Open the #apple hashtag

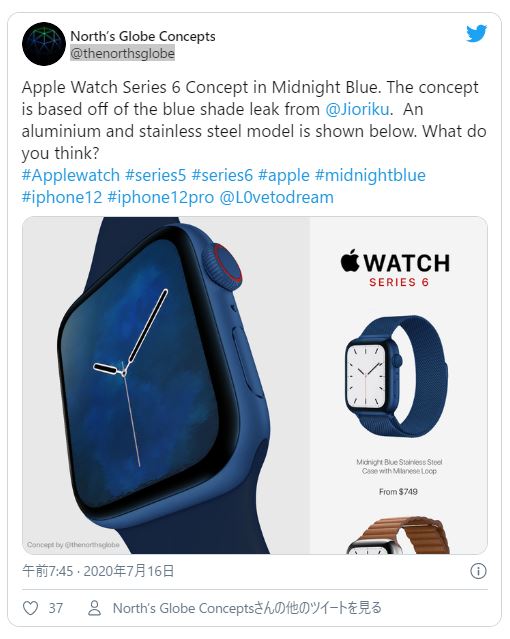click(284, 175)
